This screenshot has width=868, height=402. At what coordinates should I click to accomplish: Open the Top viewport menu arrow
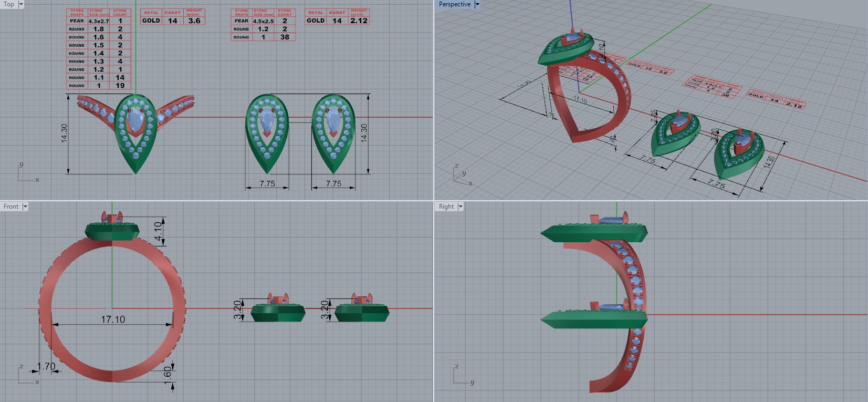(21, 4)
